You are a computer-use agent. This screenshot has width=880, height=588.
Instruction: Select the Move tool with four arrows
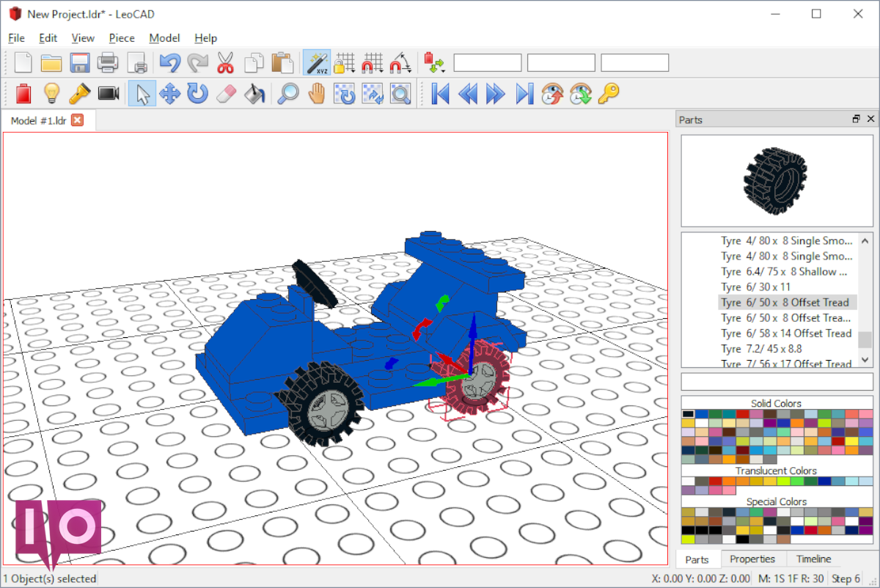(170, 94)
